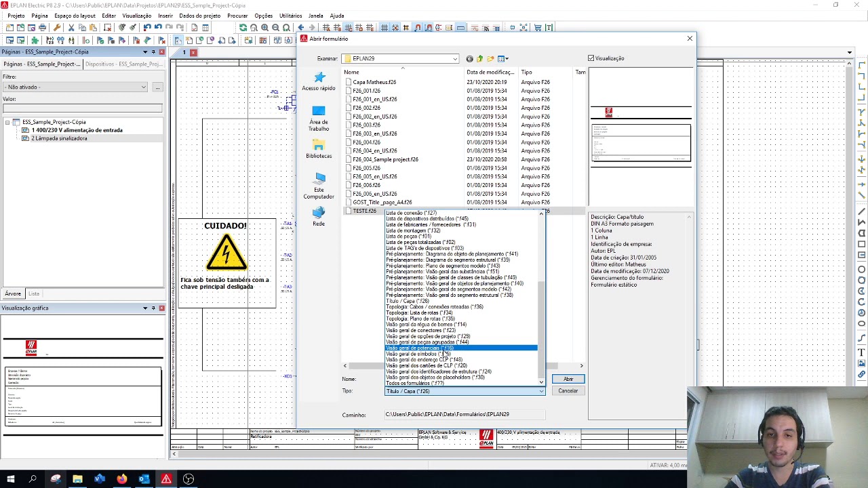This screenshot has width=868, height=488.
Task: Click the go back arrow icon
Action: [x=469, y=59]
